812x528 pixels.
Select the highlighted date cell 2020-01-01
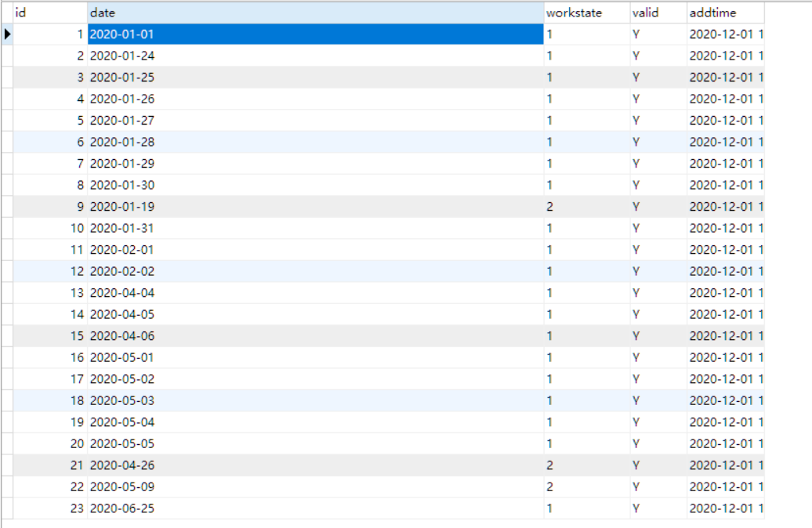tap(315, 34)
